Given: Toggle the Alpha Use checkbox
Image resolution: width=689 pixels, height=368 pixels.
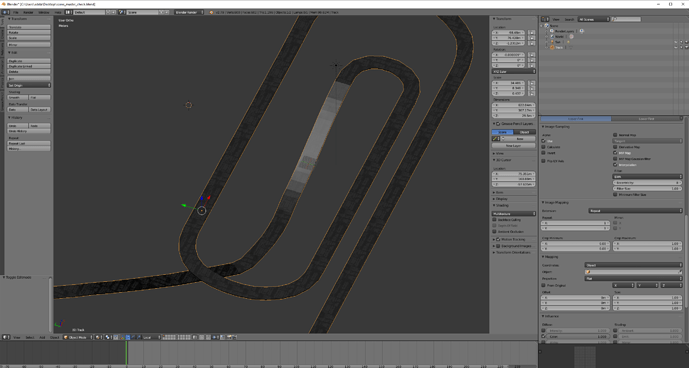Looking at the screenshot, I should pyautogui.click(x=543, y=141).
